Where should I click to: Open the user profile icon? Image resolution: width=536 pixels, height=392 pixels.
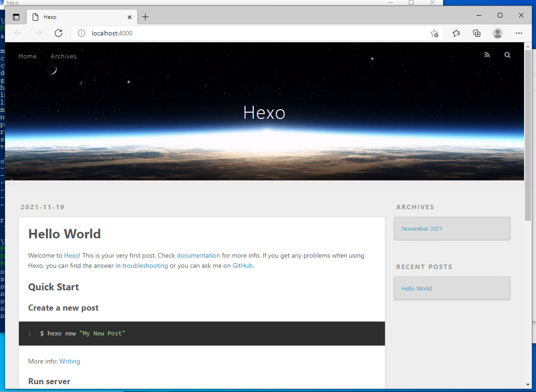[x=498, y=33]
